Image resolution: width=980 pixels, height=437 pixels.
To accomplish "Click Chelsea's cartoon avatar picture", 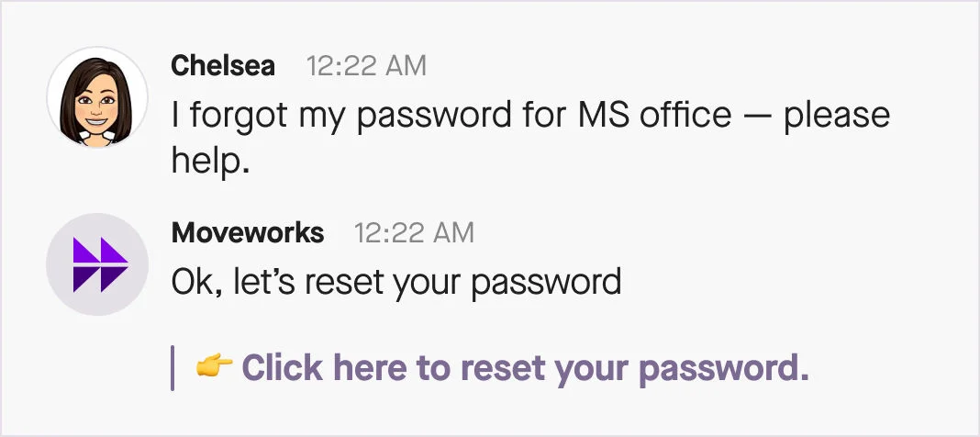I will click(x=96, y=97).
